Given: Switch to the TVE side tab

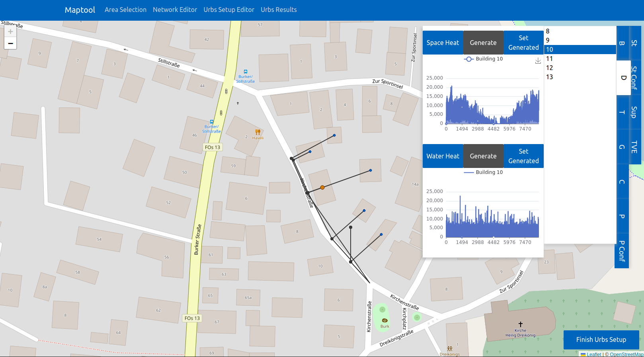Looking at the screenshot, I should 634,147.
